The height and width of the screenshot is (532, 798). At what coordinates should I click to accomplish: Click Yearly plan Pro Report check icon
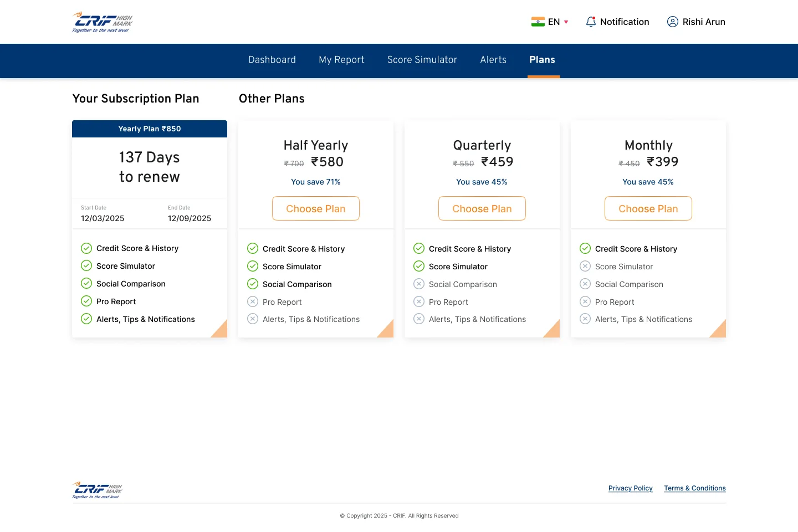(x=86, y=301)
